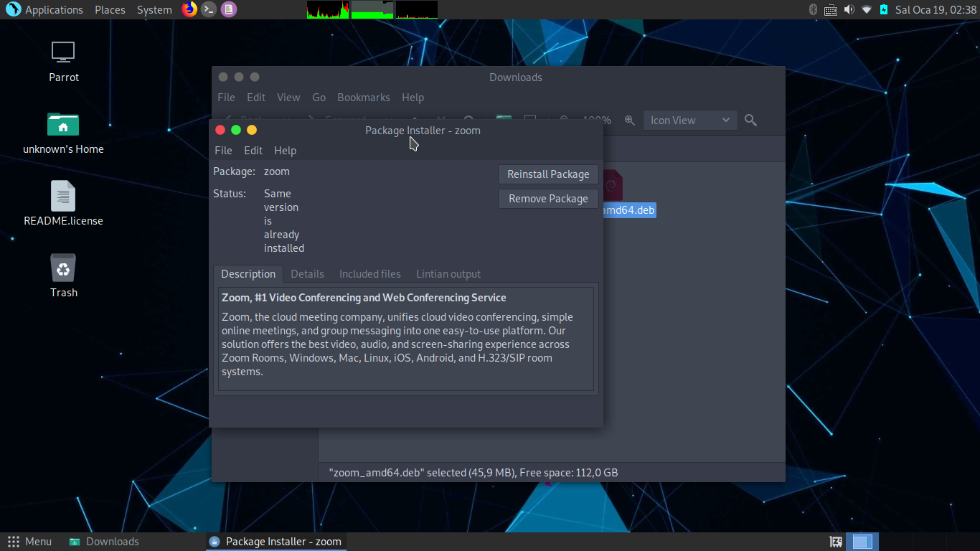Switch to the Description tab
This screenshot has height=551, width=980.
click(248, 274)
